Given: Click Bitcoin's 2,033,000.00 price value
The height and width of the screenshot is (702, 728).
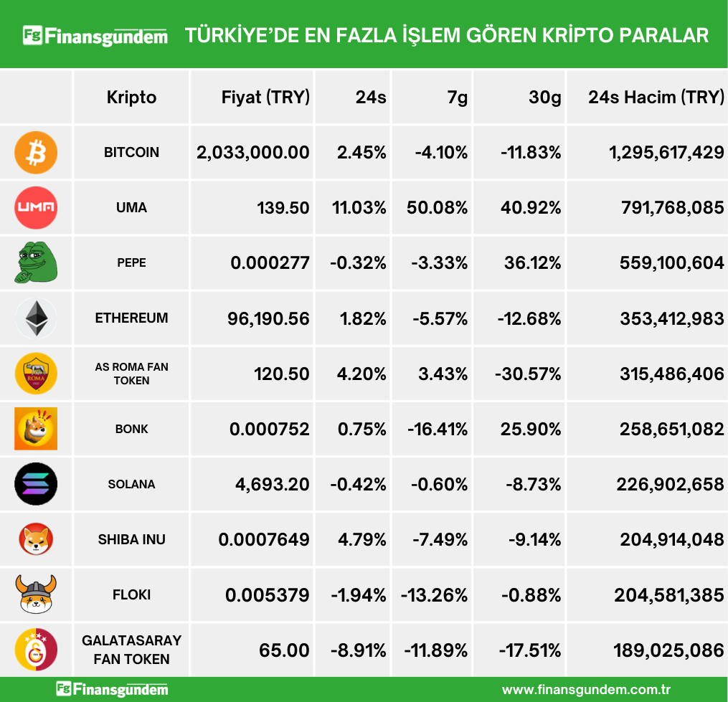Looking at the screenshot, I should coord(253,153).
